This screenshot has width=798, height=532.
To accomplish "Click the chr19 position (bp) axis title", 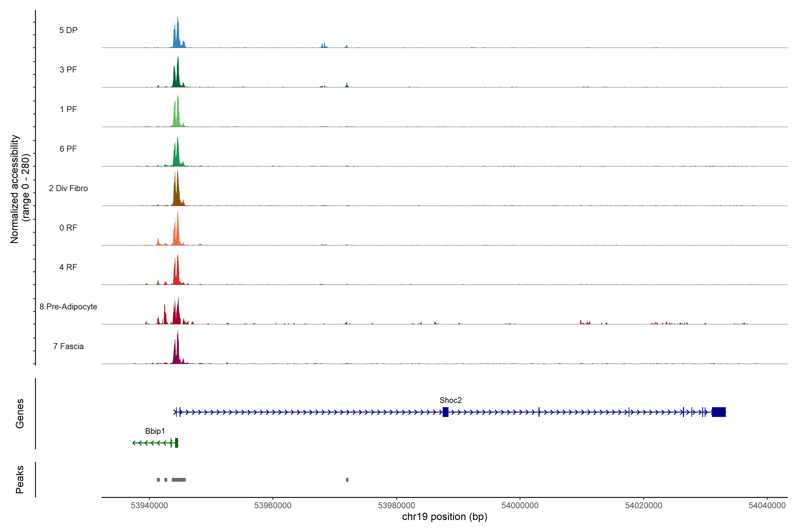I will 444,517.
